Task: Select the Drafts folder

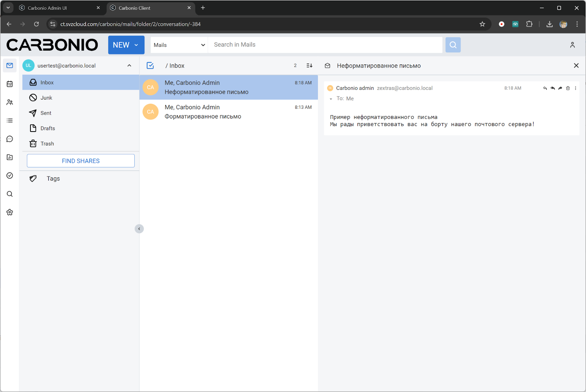Action: click(81, 128)
